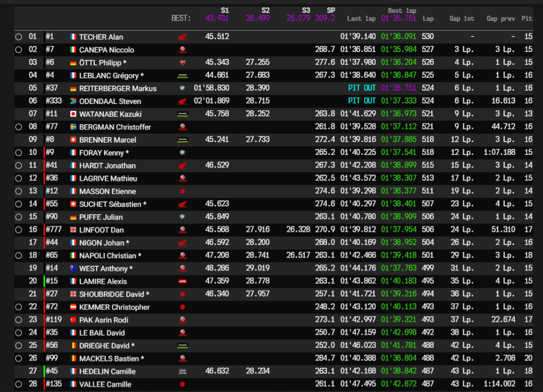This screenshot has height=392, width=543.
Task: Select the circle marker for position 16
Action: tap(19, 230)
